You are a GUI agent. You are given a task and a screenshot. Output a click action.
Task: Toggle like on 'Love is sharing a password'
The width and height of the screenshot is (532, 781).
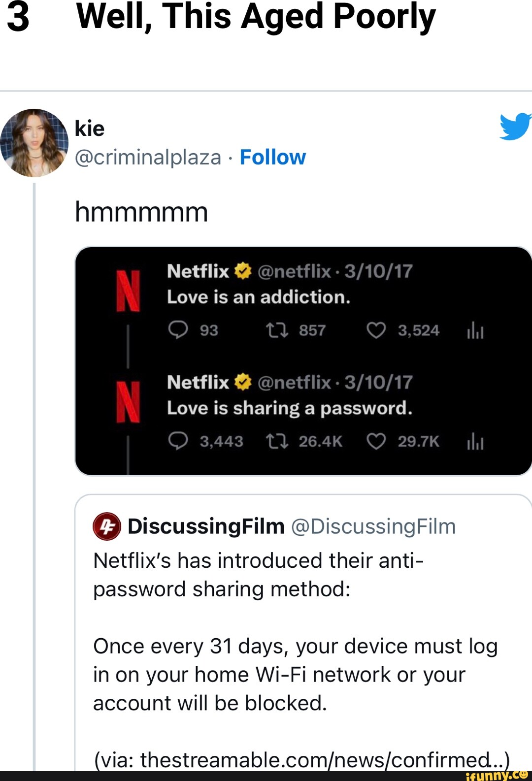[377, 441]
